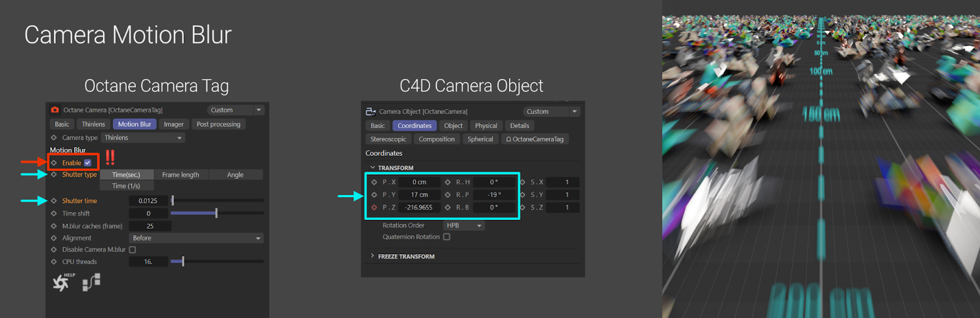Viewport: 980px width, 318px height.
Task: Enable the Quaternion Rotation checkbox
Action: tap(447, 237)
